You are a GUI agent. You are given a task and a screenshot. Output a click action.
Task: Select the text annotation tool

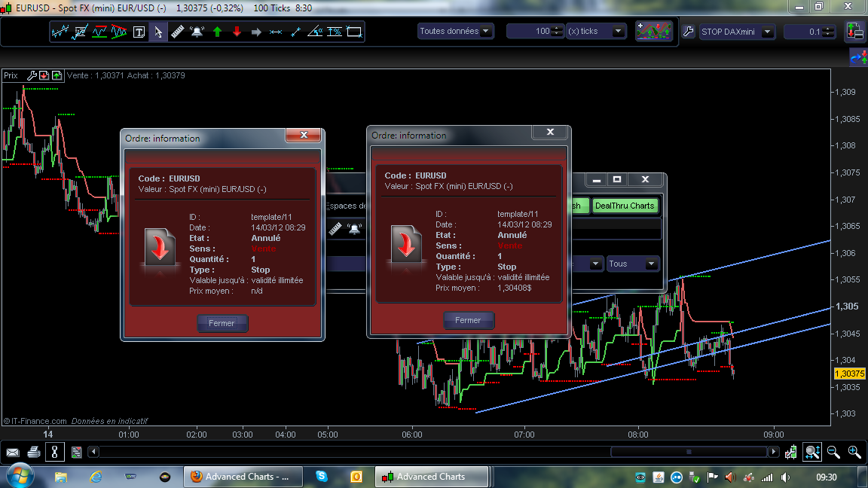coord(139,32)
